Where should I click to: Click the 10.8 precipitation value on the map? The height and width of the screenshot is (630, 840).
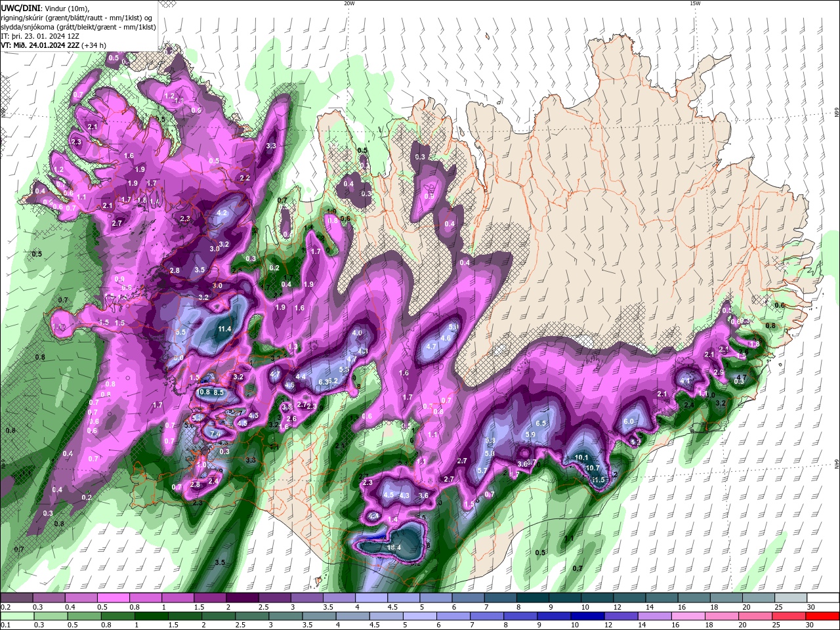coord(203,392)
